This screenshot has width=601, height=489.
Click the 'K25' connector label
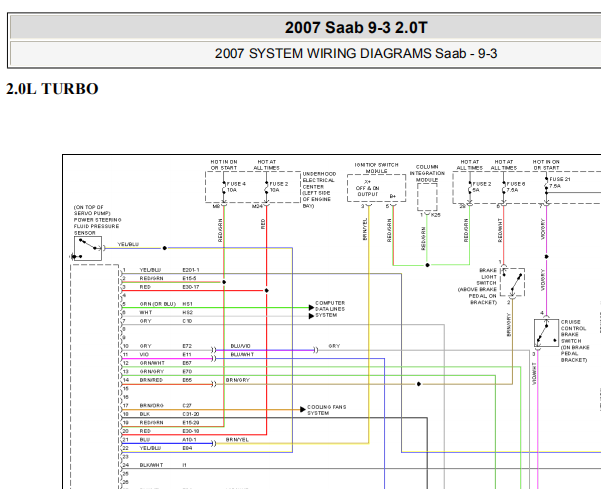click(x=436, y=215)
